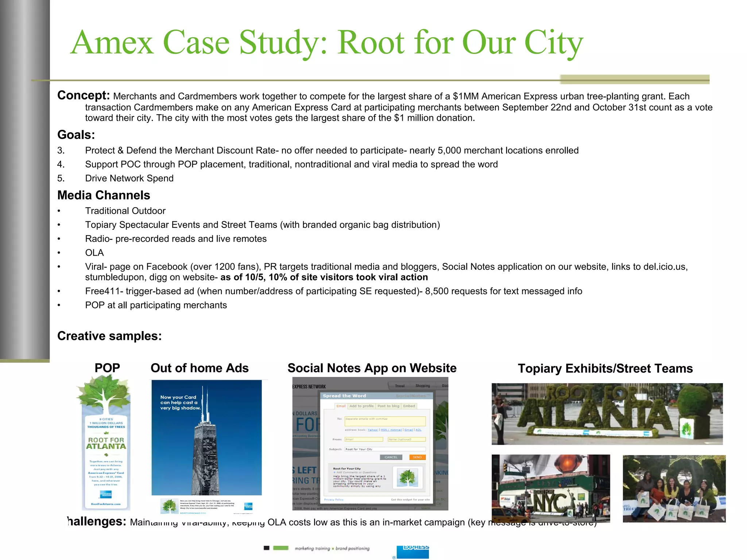Click the leaf sign beside the Atlanta topiary
This screenshot has width=747, height=560.
tap(687, 428)
